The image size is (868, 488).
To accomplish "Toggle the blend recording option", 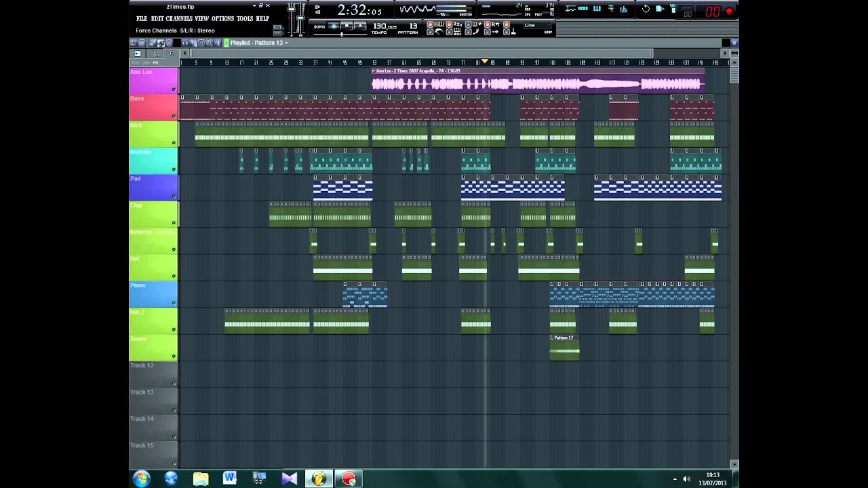I will [468, 24].
